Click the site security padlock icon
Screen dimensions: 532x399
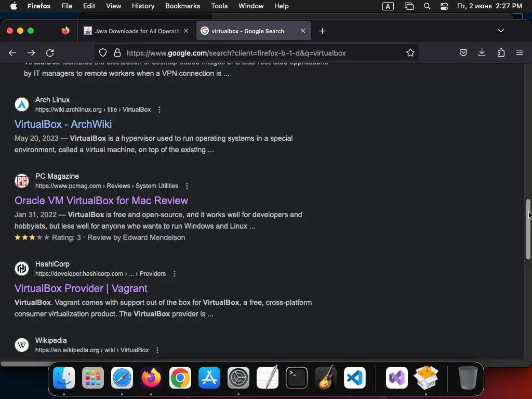[117, 52]
